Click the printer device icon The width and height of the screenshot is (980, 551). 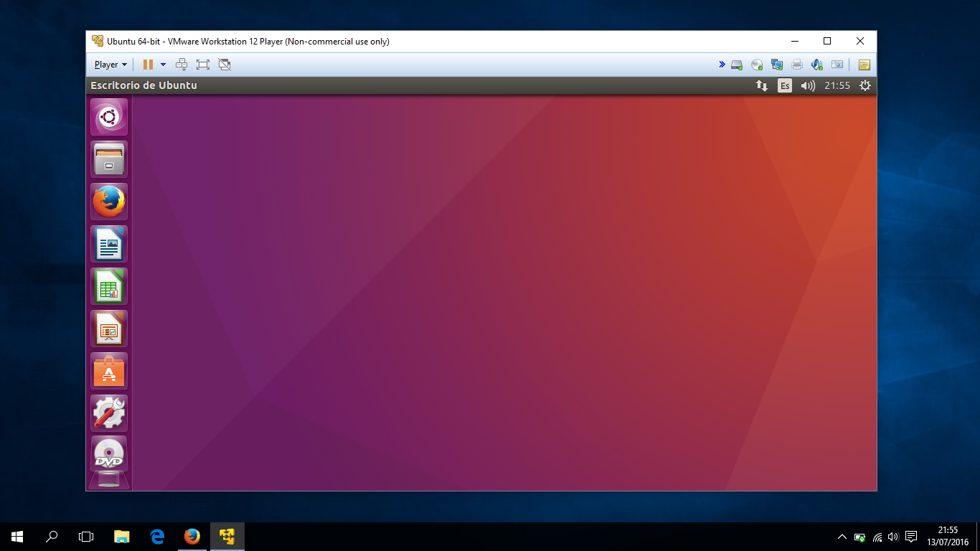797,65
